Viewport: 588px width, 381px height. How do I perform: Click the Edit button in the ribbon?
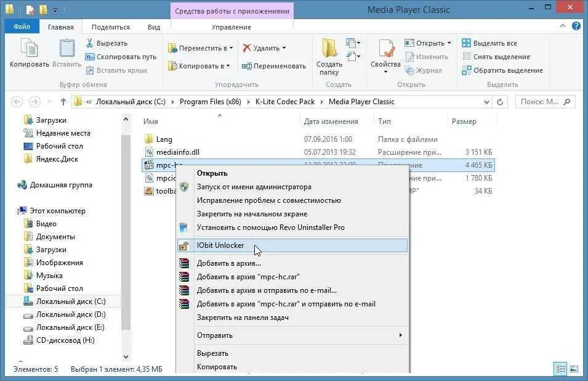427,57
